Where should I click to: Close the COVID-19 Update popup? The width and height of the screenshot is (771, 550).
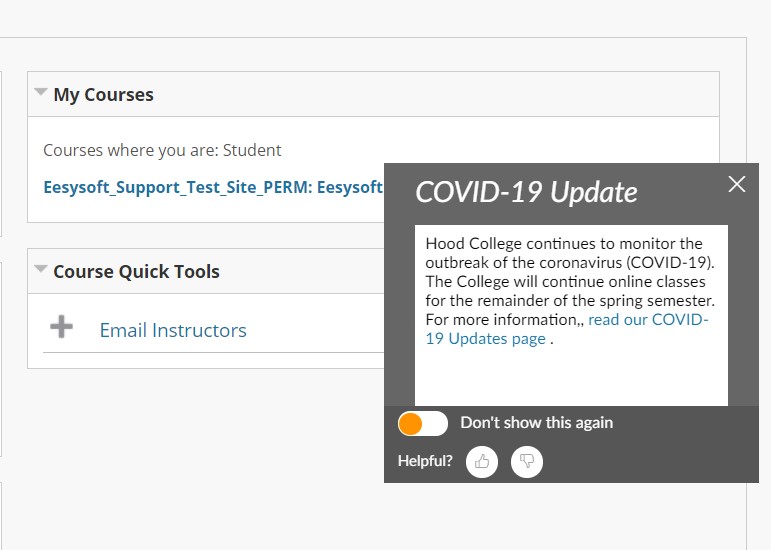coord(737,184)
